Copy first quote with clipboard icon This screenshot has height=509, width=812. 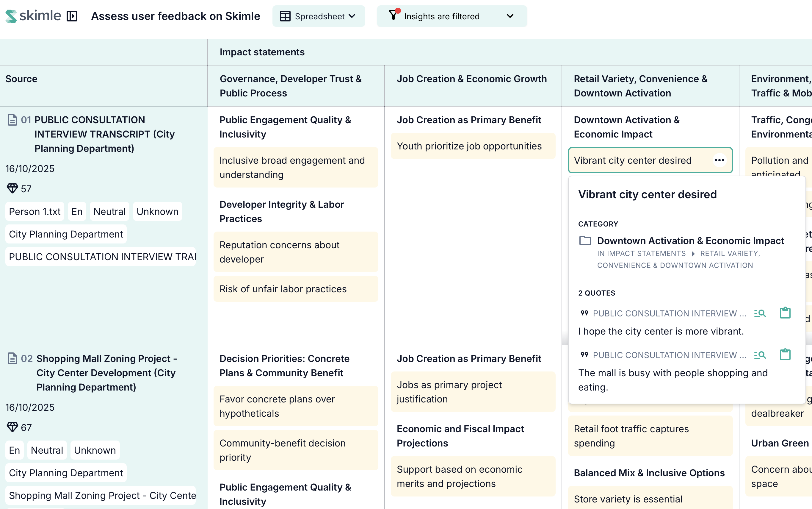click(785, 313)
